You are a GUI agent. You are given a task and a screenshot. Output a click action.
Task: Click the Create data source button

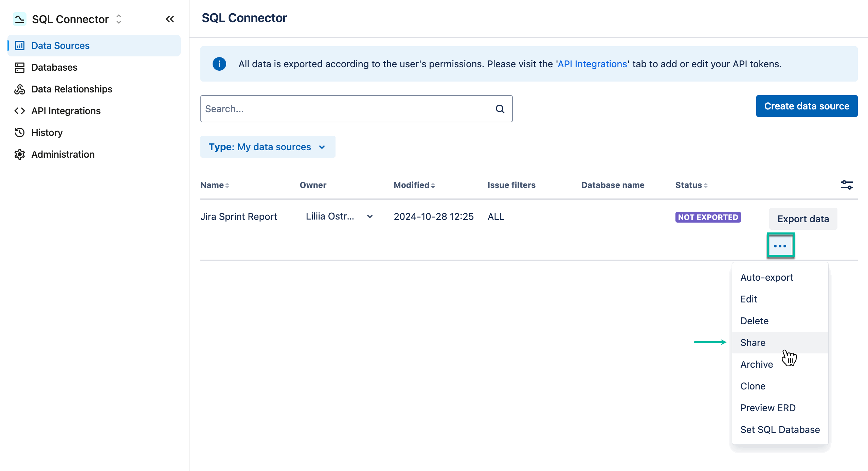(807, 106)
